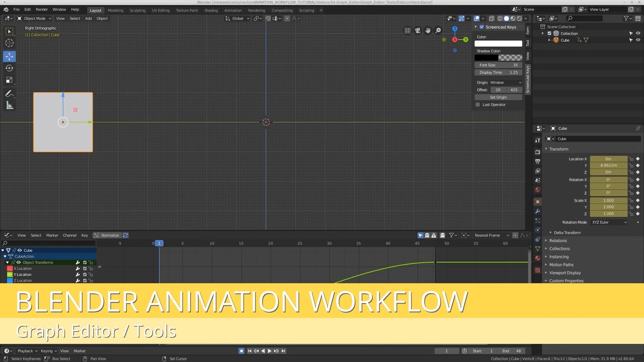
Task: Open the Channel menu in the Graph Editor
Action: click(69, 235)
